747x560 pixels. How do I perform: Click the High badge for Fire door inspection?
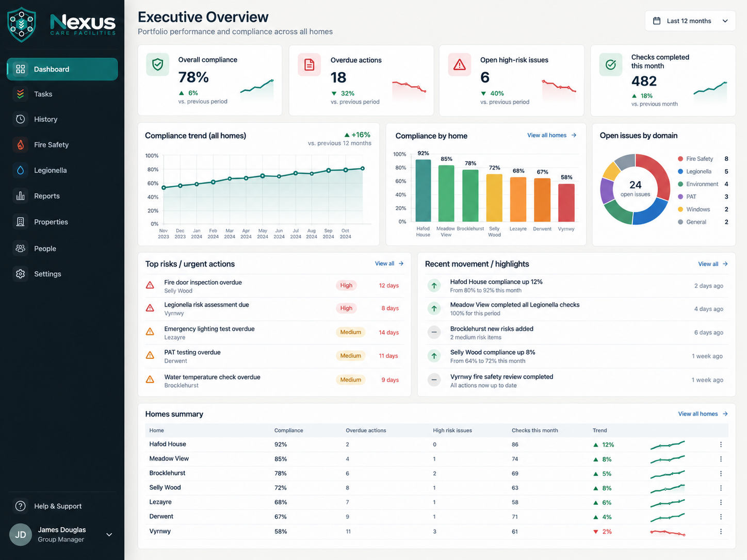(346, 285)
